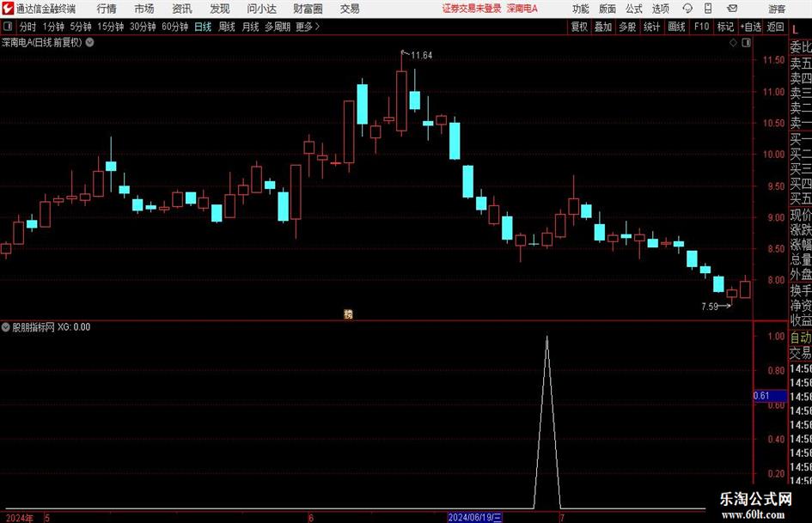Image resolution: width=812 pixels, height=523 pixels.
Task: Switch to the 月线 monthly period
Action: point(250,27)
